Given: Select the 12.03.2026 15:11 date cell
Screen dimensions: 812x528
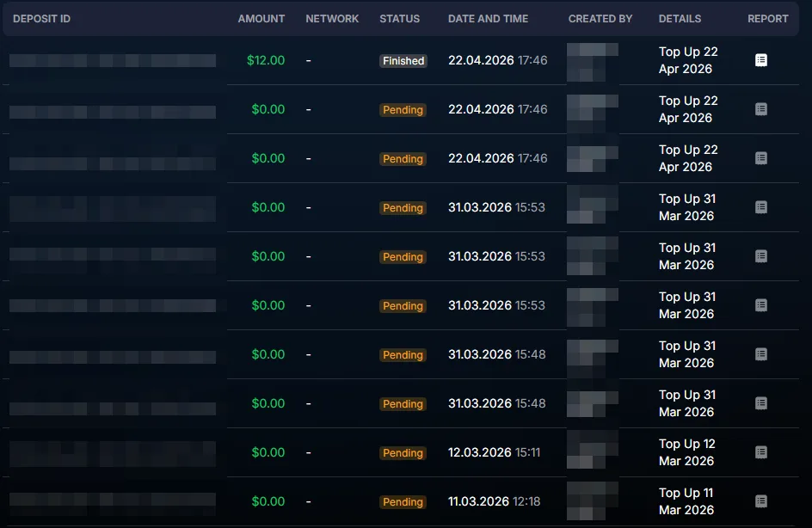Looking at the screenshot, I should coord(494,452).
